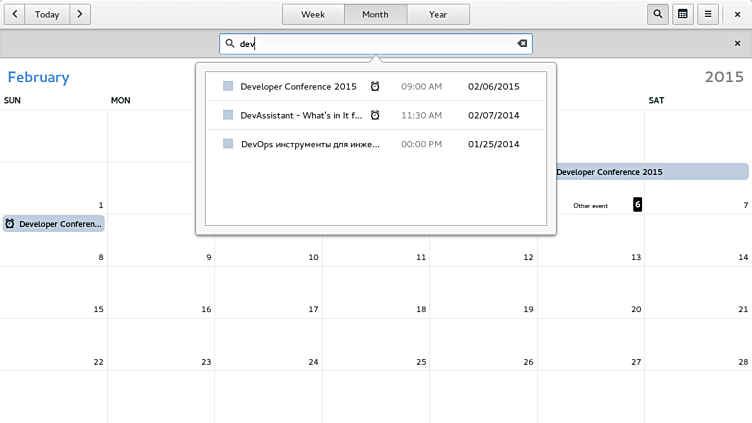Screen dimensions: 752x423
Task: Clear the search text with backspace icon
Action: [521, 44]
